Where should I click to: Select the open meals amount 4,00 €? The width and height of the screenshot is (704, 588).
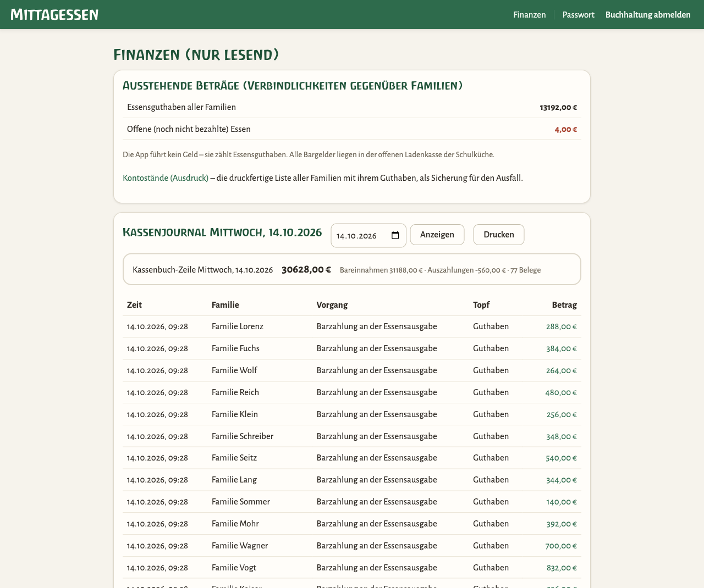(x=566, y=130)
